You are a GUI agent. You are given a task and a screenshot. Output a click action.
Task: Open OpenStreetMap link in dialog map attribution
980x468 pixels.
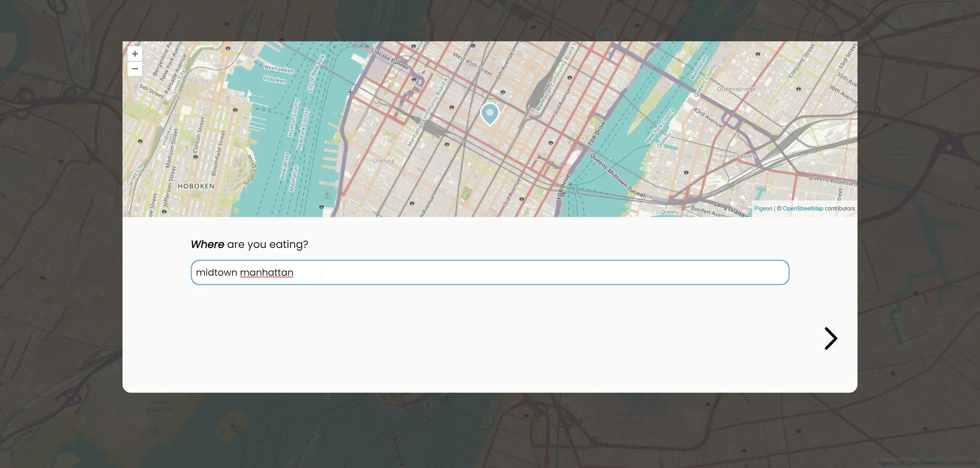[803, 209]
